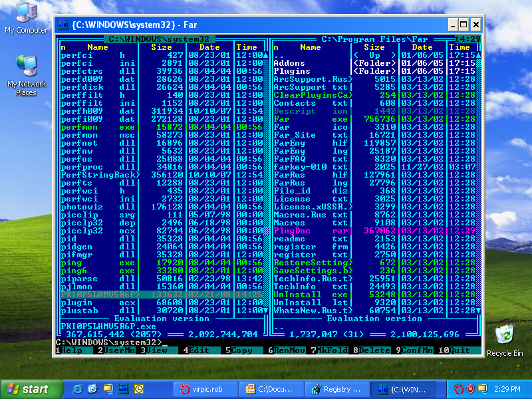Open the My Computer desktop icon
Image resolution: width=532 pixels, height=399 pixels.
26,18
